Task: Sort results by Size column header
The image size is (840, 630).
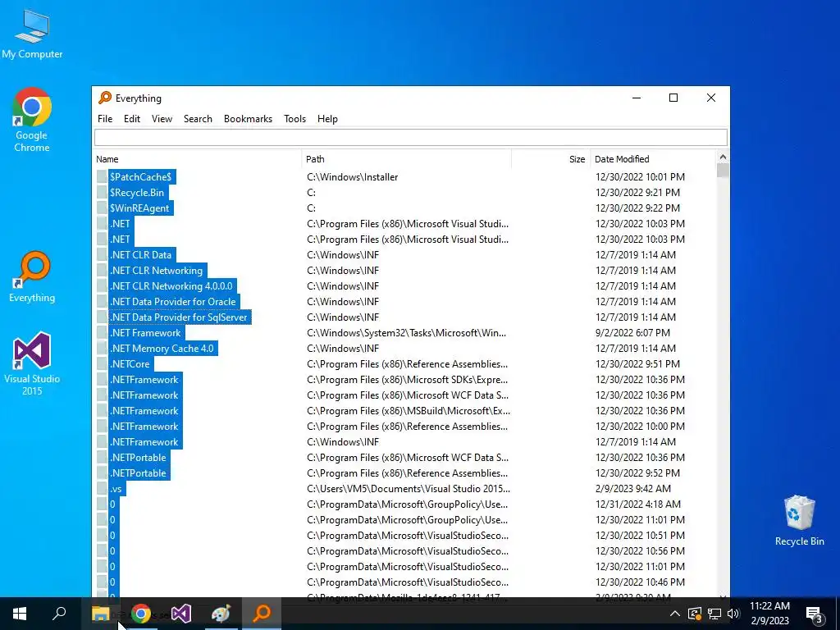Action: (x=550, y=159)
